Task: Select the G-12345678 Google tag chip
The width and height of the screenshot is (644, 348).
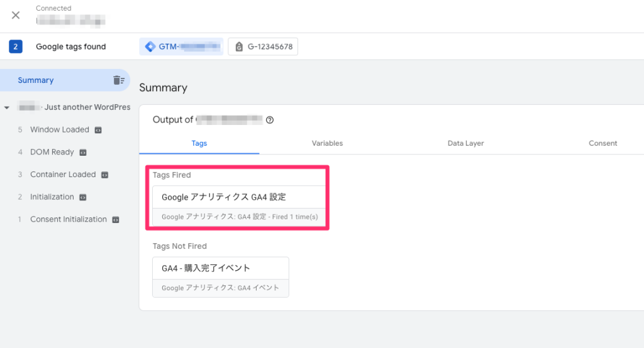Action: pos(263,46)
